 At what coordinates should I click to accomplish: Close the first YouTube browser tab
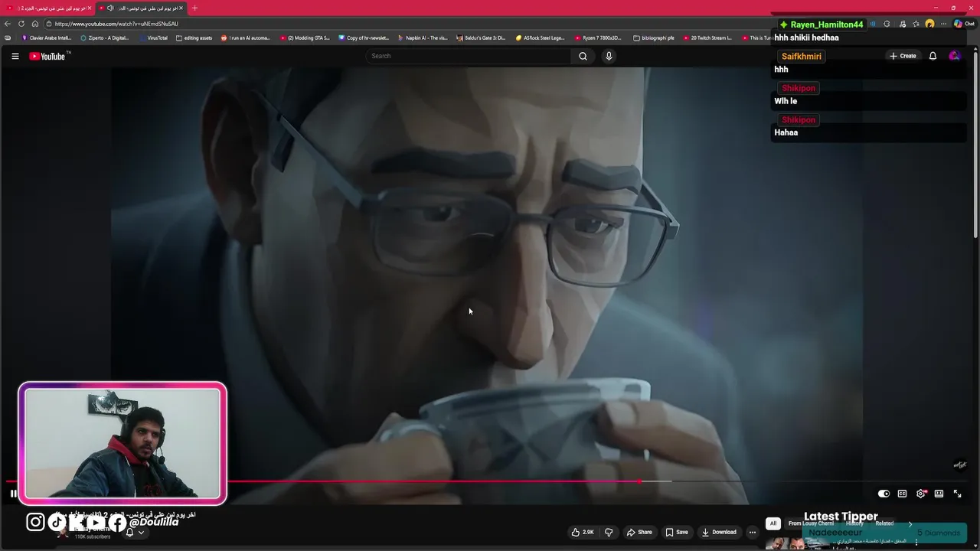90,8
